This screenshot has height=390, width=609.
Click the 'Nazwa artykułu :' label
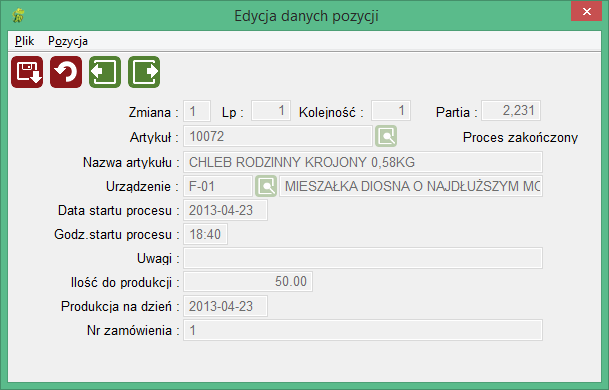pyautogui.click(x=131, y=162)
